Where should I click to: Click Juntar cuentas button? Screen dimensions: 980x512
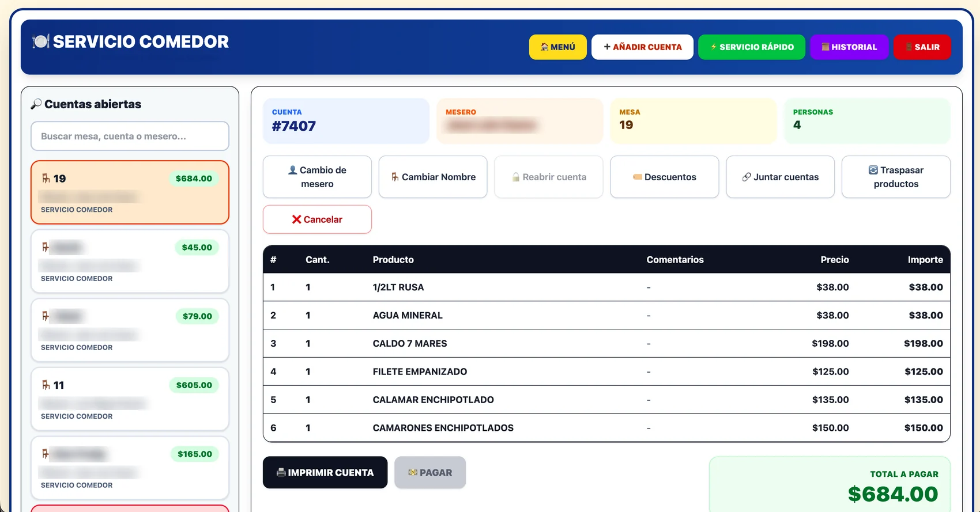[781, 177]
